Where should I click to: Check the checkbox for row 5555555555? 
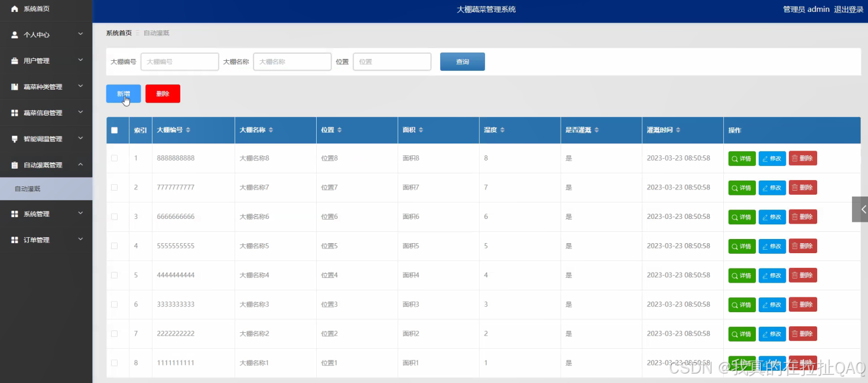(115, 245)
